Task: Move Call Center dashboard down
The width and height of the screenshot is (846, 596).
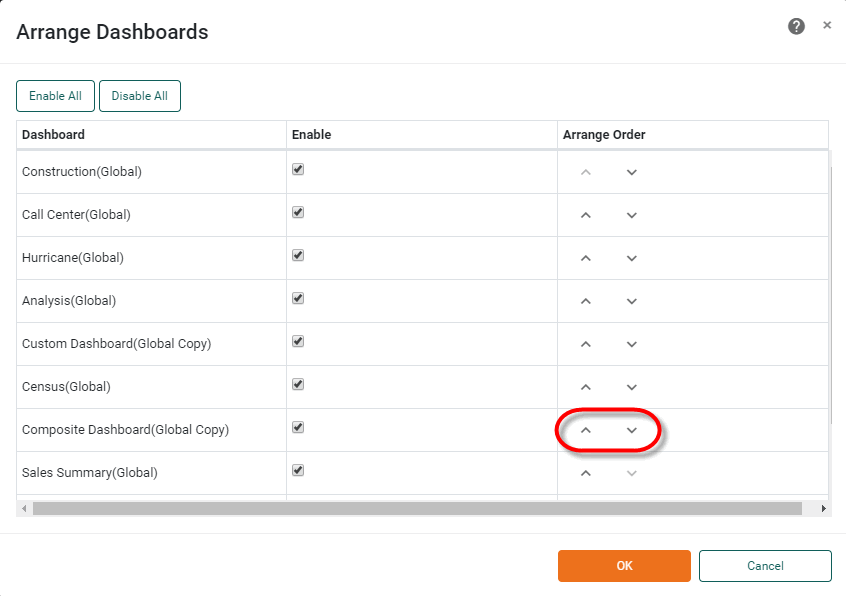Action: 631,214
